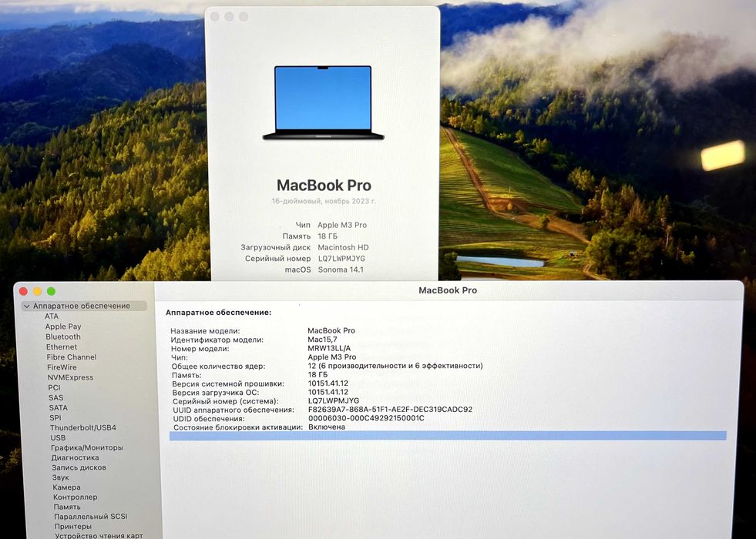The width and height of the screenshot is (756, 539).
Task: Open Fibre Channel in the sidebar
Action: [x=72, y=357]
